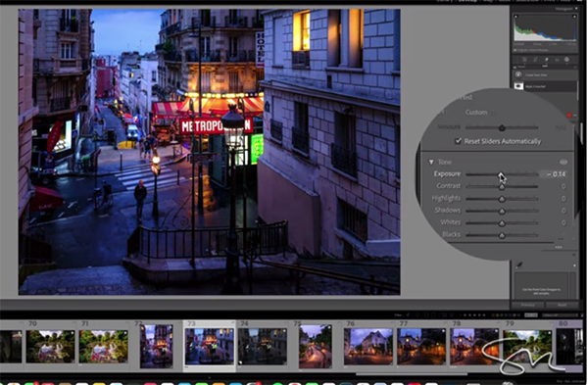Toggle Reset Sliders Automatically checkbox
This screenshot has height=385, width=588.
[x=458, y=141]
